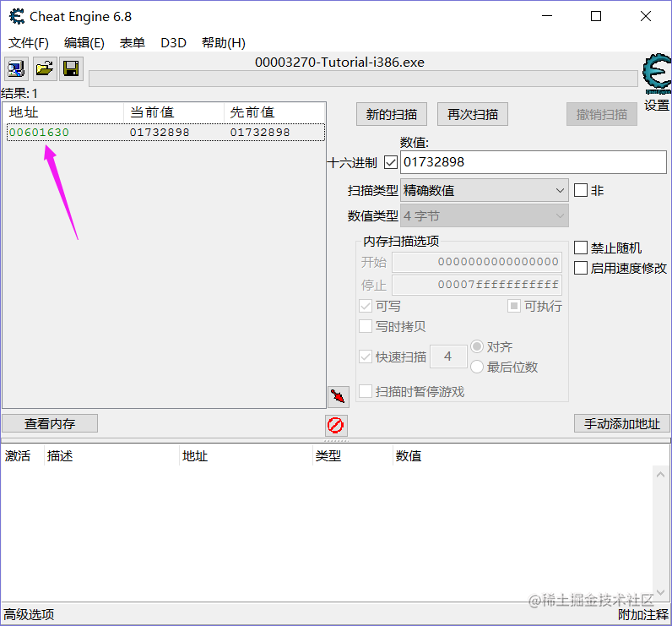Click the 类型 column header
Screen dimensions: 672x626
click(x=353, y=456)
